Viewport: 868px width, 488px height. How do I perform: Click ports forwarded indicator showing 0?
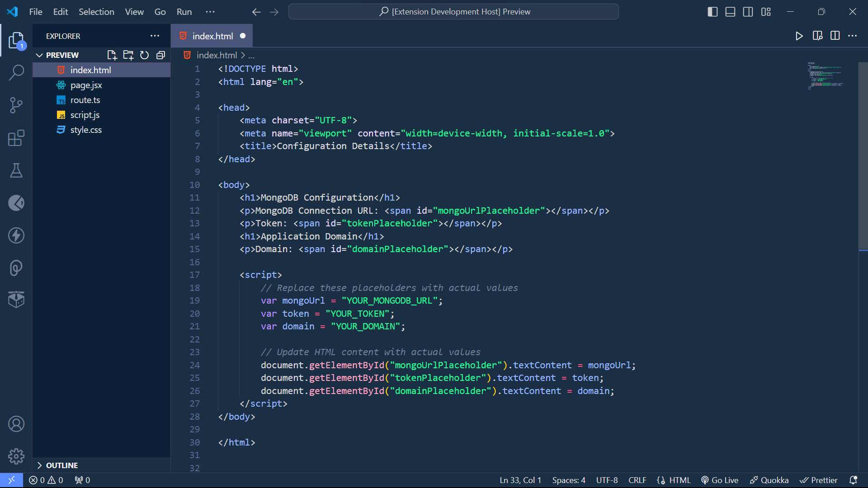(82, 480)
